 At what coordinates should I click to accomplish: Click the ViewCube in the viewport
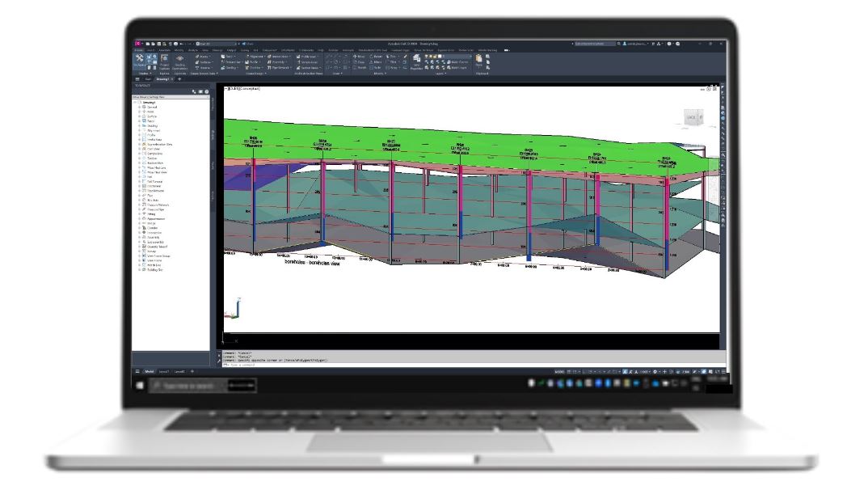[692, 118]
